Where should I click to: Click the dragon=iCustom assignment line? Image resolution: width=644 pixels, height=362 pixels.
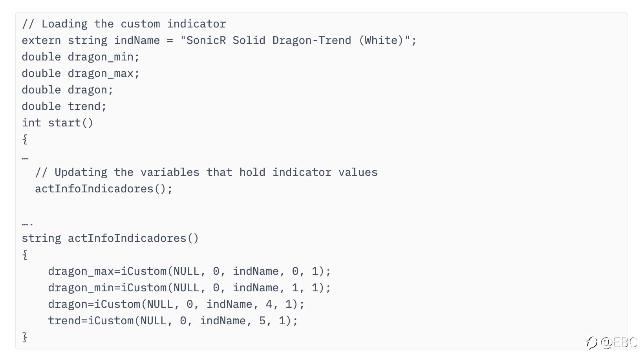coord(176,304)
